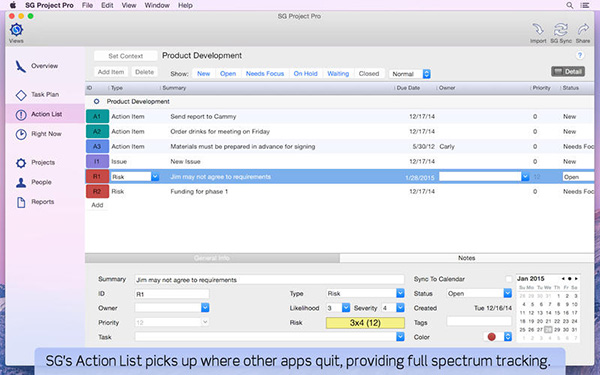
Task: Go to previous month in calendar
Action: click(x=563, y=279)
